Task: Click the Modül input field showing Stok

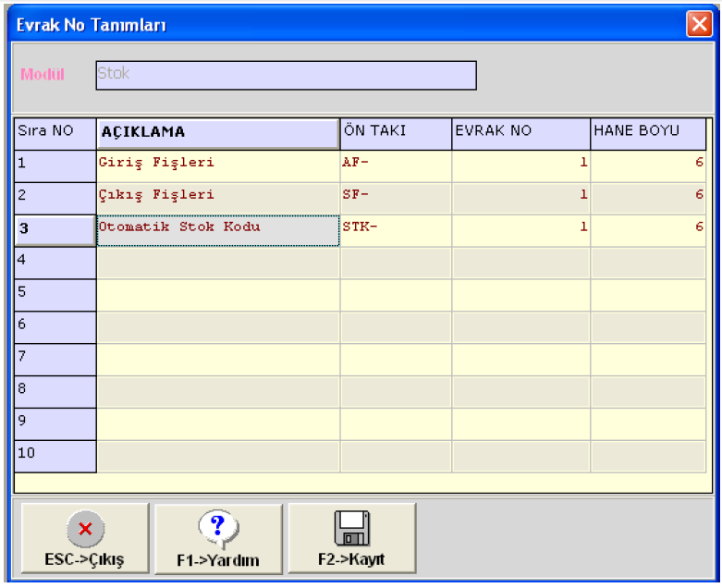Action: (286, 75)
